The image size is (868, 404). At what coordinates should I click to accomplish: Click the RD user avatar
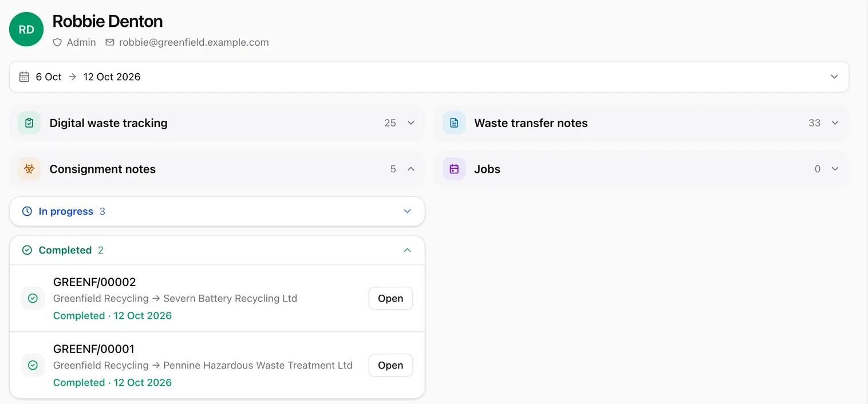coord(26,29)
